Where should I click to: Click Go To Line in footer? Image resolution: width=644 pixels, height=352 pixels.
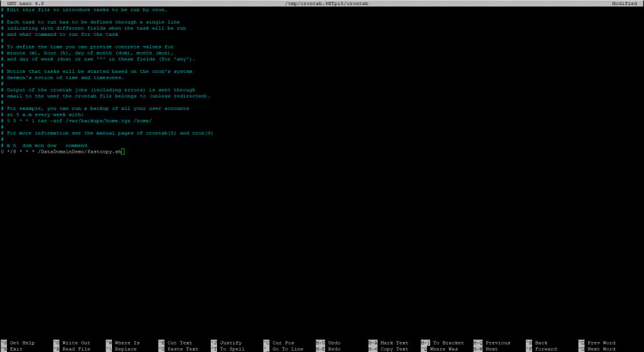[287, 349]
